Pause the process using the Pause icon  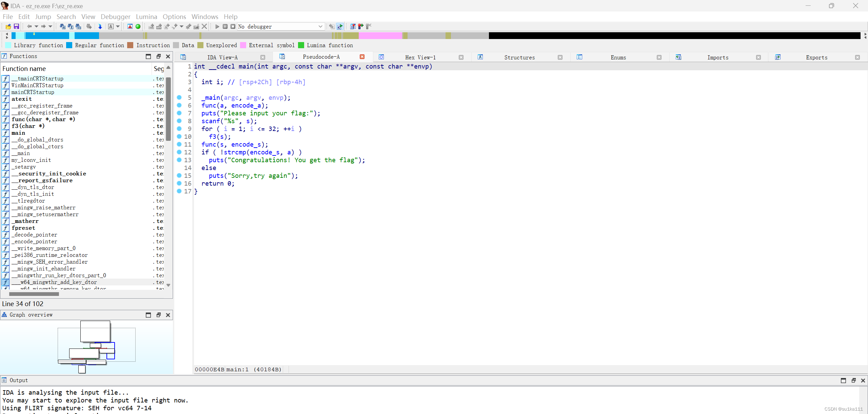coord(225,26)
